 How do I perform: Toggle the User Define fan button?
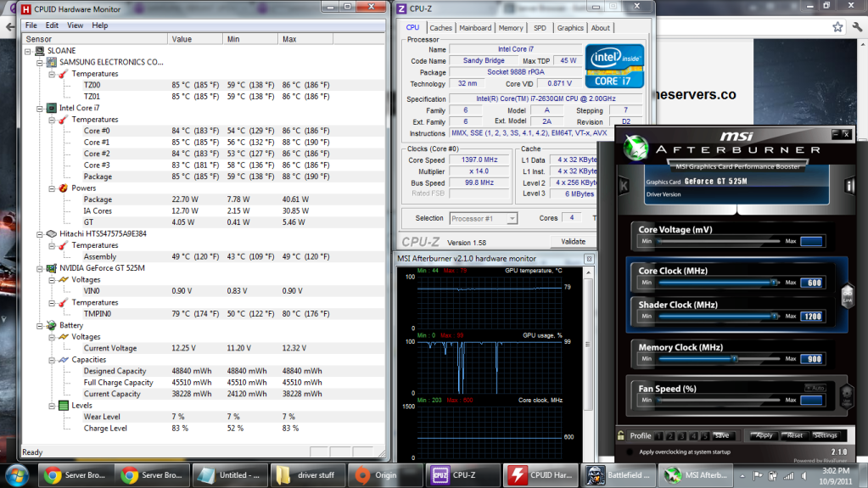pyautogui.click(x=847, y=395)
